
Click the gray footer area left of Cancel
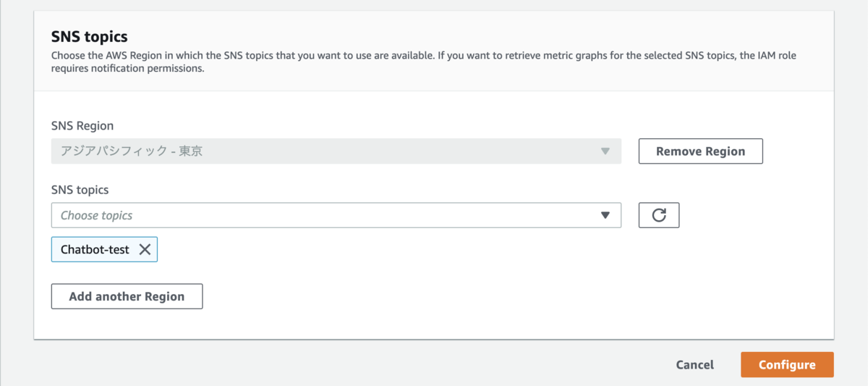(347, 365)
